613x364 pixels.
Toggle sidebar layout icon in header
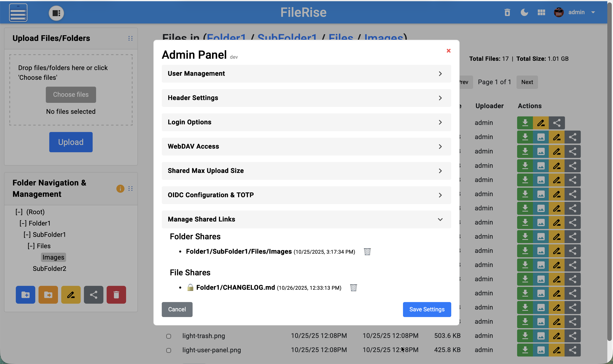coord(56,13)
